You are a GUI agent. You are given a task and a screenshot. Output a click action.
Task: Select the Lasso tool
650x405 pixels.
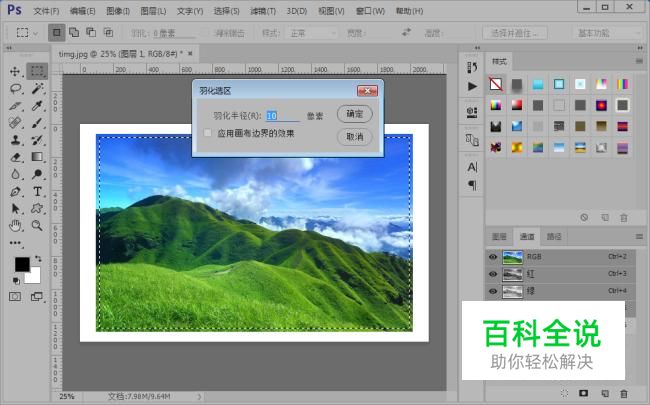[x=15, y=88]
